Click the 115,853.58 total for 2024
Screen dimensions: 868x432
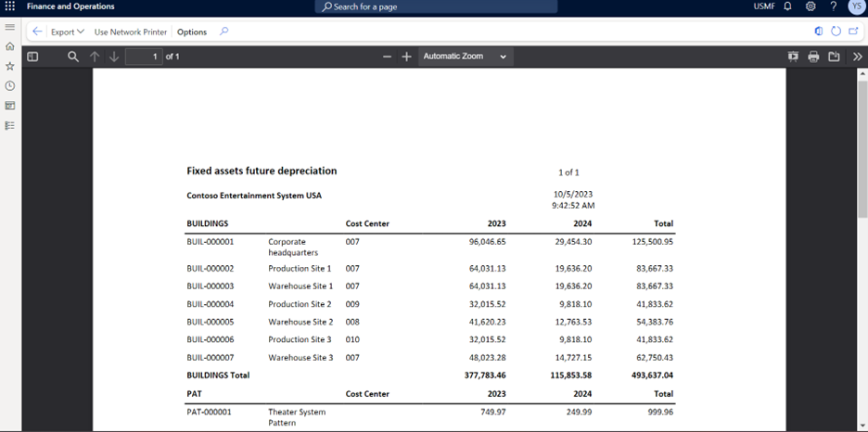[570, 375]
